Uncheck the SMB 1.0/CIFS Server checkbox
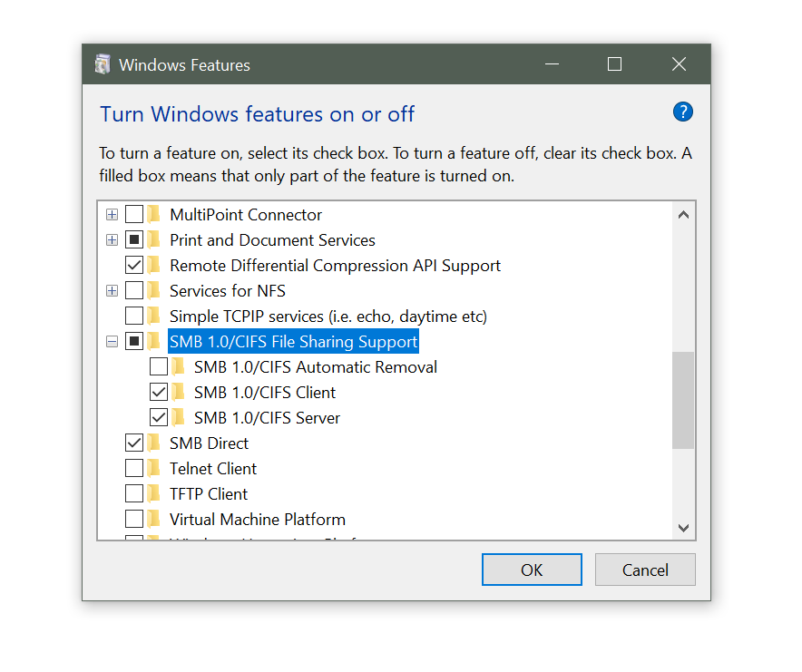The height and width of the screenshot is (672, 802). tap(159, 417)
